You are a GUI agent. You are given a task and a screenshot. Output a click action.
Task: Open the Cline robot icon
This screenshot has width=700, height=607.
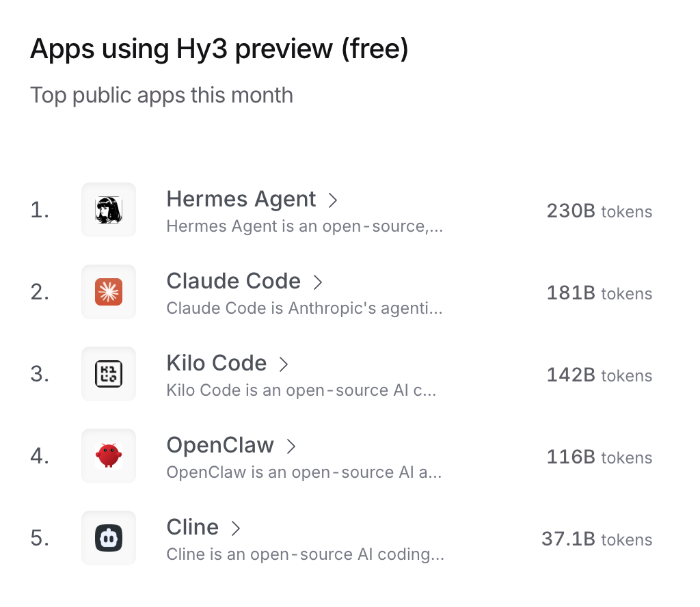108,538
